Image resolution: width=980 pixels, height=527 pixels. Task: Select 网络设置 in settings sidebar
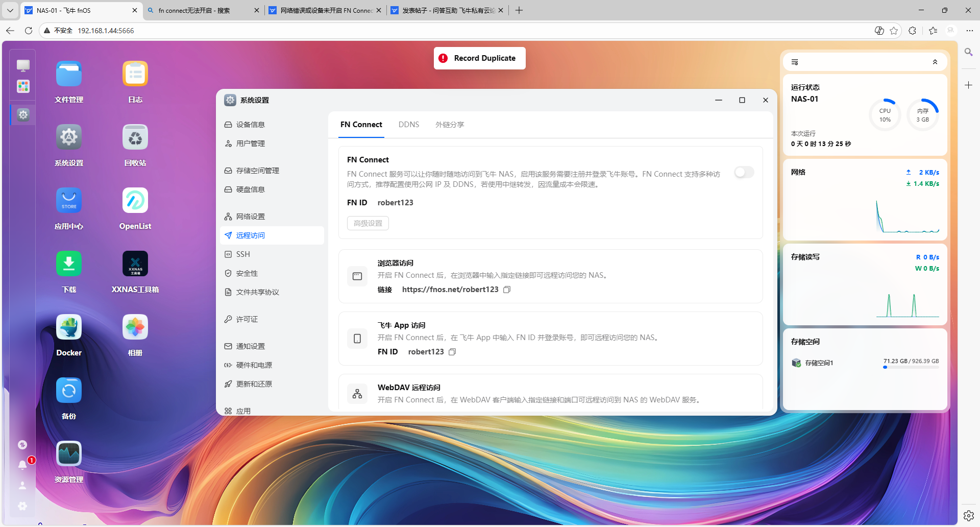click(251, 217)
